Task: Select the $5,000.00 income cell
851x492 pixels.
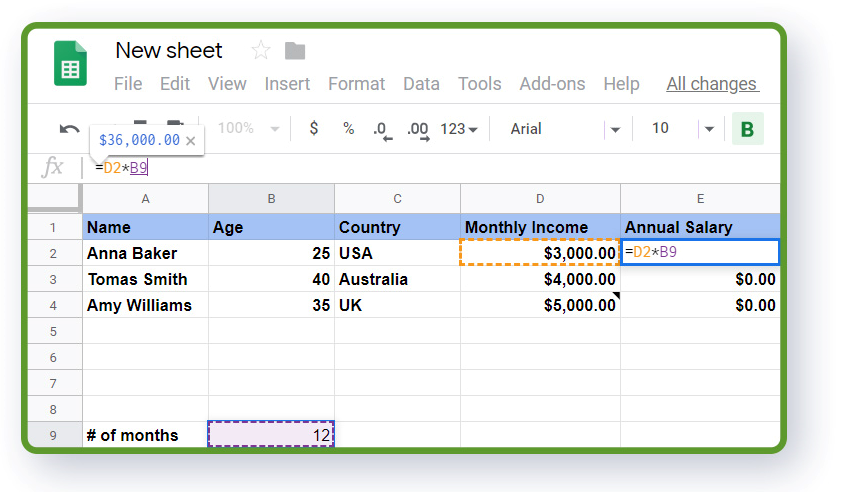Action: click(x=540, y=305)
